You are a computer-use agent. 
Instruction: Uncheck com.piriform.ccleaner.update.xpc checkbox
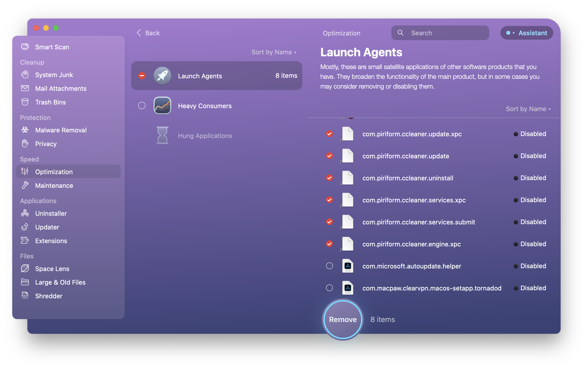click(329, 134)
